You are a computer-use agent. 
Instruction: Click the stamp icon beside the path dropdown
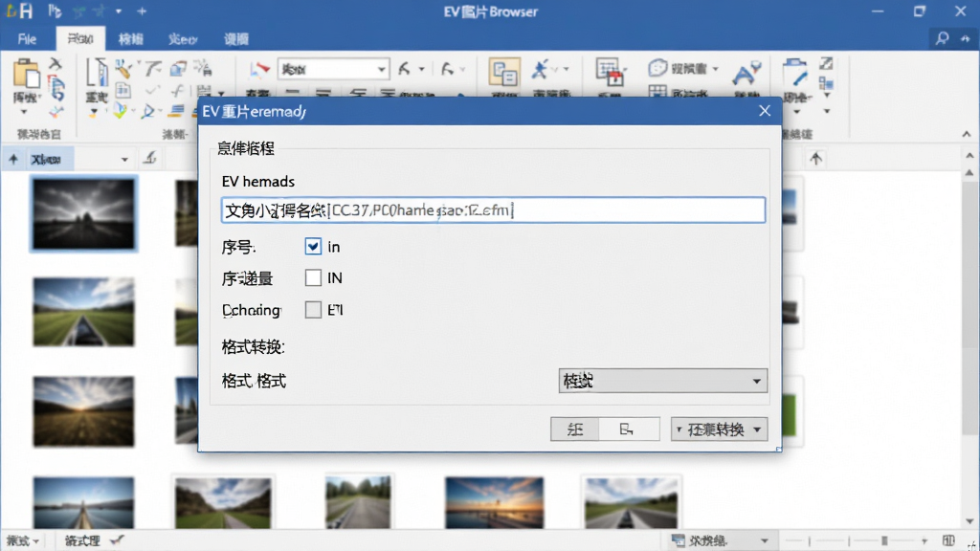tap(149, 158)
